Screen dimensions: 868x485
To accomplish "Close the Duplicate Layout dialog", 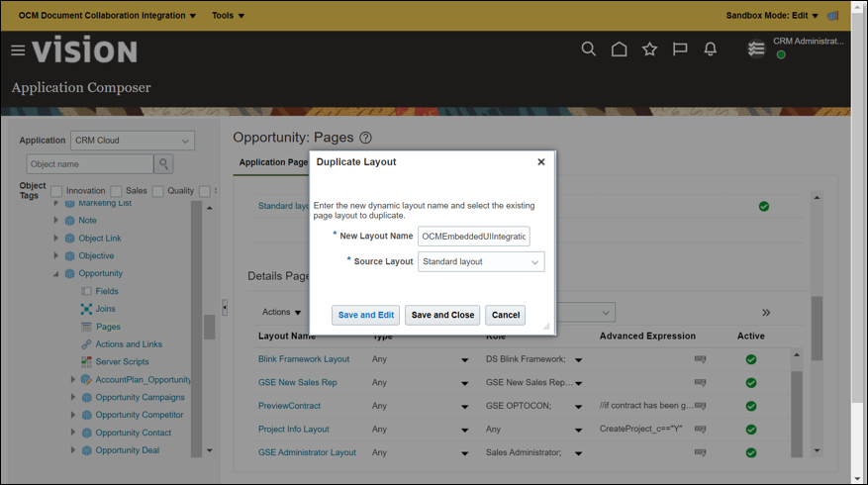I will point(540,161).
